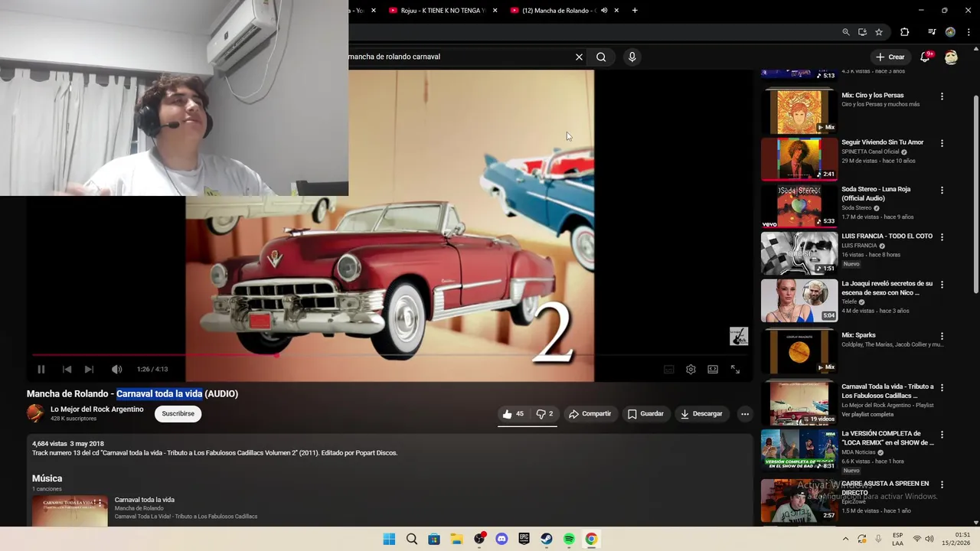This screenshot has height=551, width=980.
Task: Open Epic Games Launcher from taskbar
Action: click(524, 539)
